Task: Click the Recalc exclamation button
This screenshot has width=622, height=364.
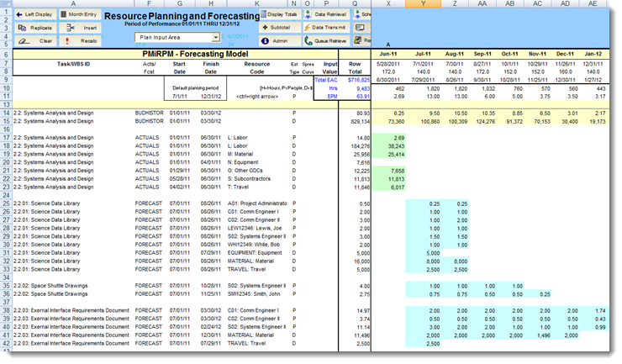Action: [x=80, y=41]
